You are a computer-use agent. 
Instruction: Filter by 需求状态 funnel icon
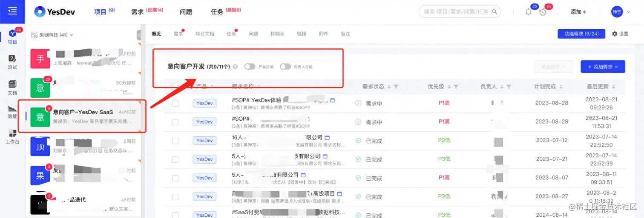point(396,87)
